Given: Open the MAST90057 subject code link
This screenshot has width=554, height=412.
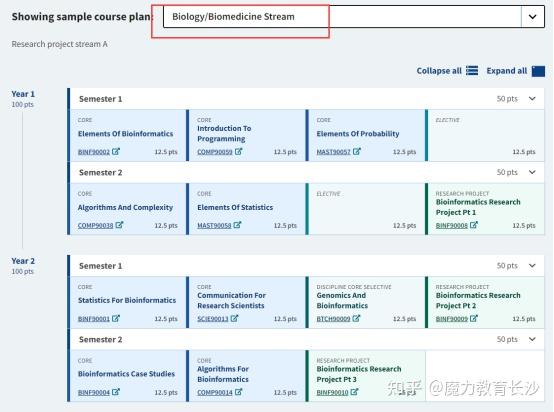Looking at the screenshot, I should [334, 152].
